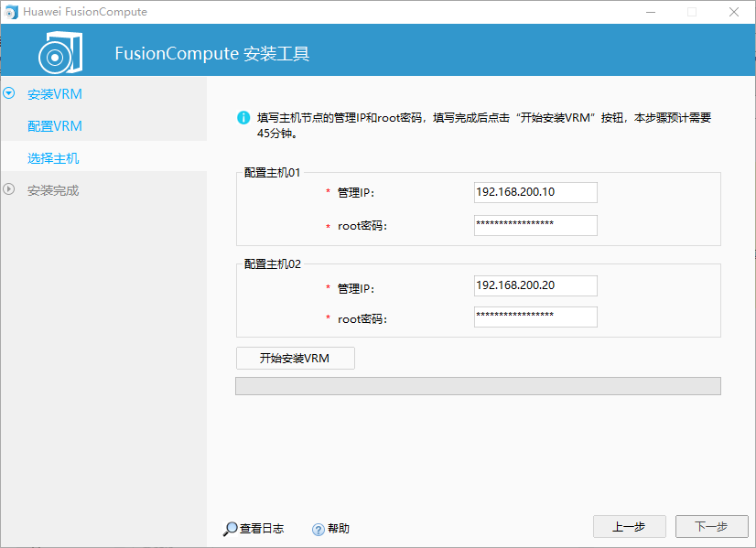Click the Huawei FusionCompute title bar text

click(x=85, y=12)
